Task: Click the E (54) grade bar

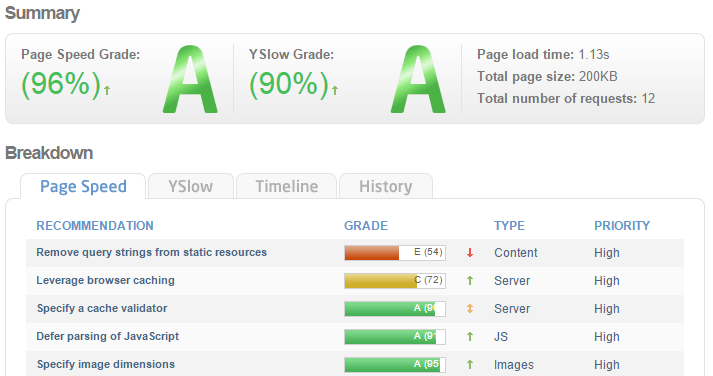Action: point(395,253)
